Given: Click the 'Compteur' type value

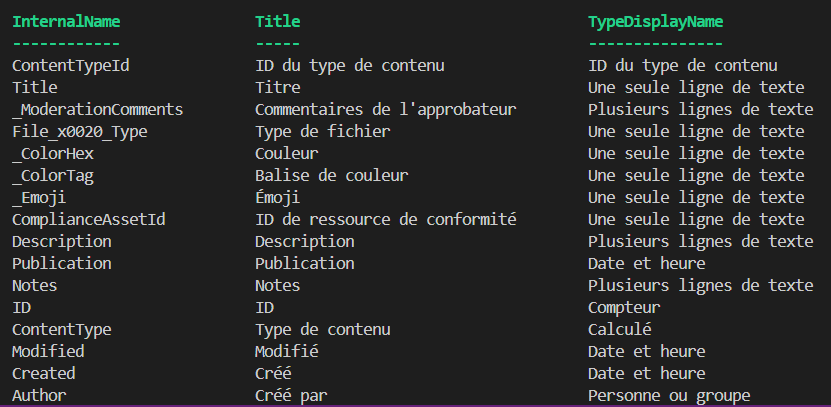Looking at the screenshot, I should coord(624,308).
